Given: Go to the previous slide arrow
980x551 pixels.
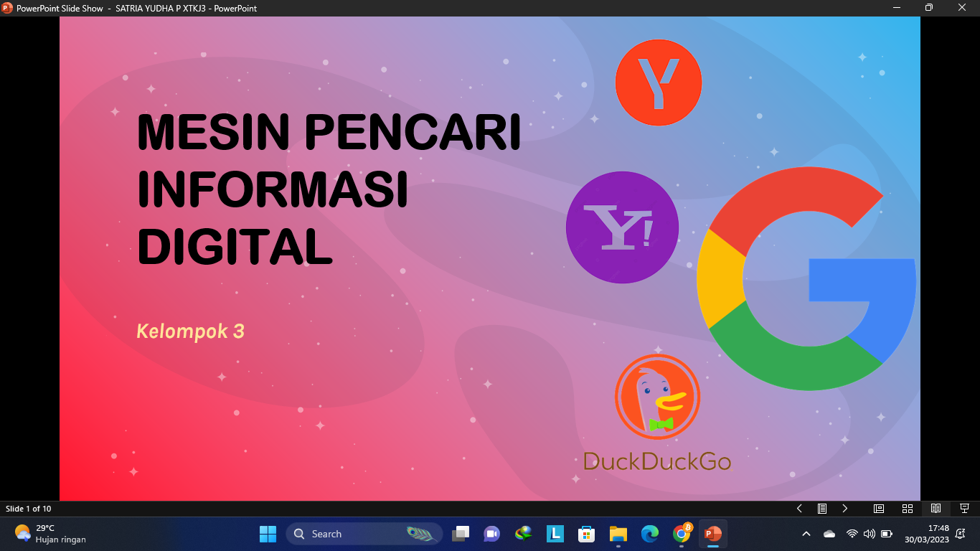Looking at the screenshot, I should point(799,509).
